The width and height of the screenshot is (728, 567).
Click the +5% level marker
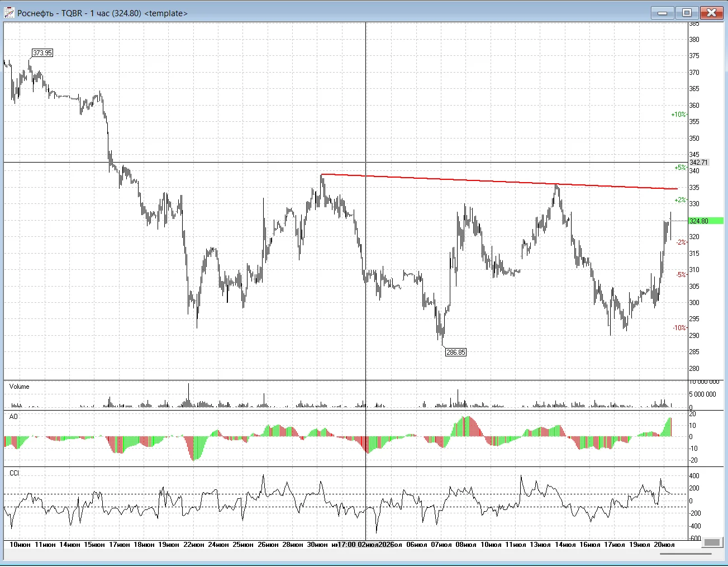tap(680, 168)
